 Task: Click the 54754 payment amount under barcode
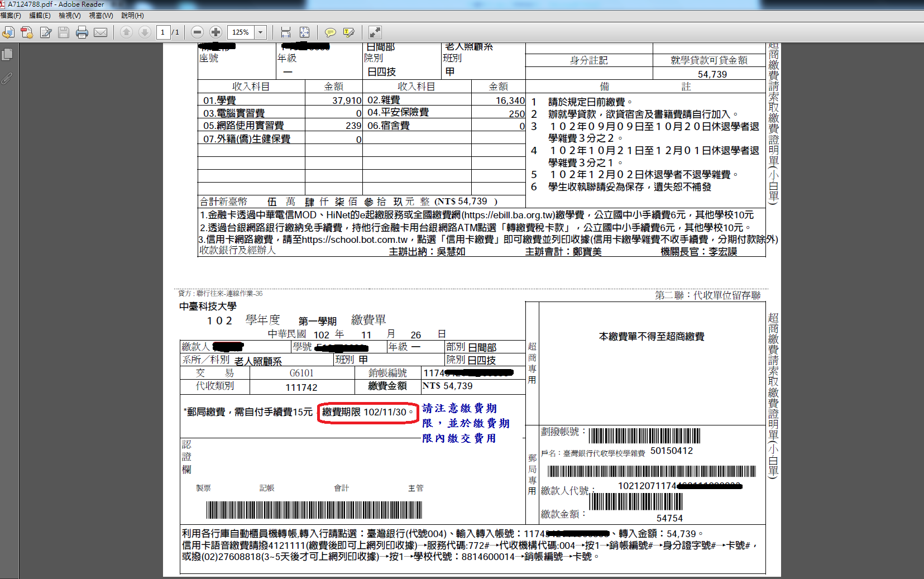(669, 518)
